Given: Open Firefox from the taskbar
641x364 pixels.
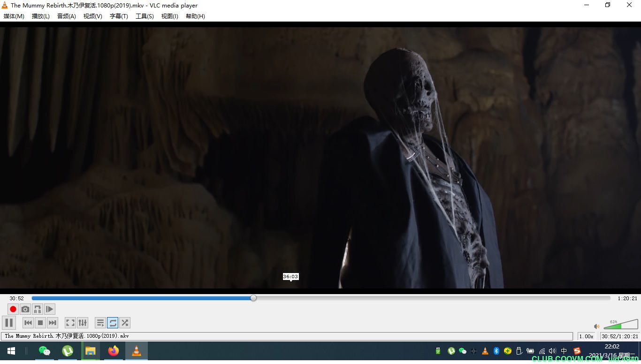Looking at the screenshot, I should pos(114,351).
